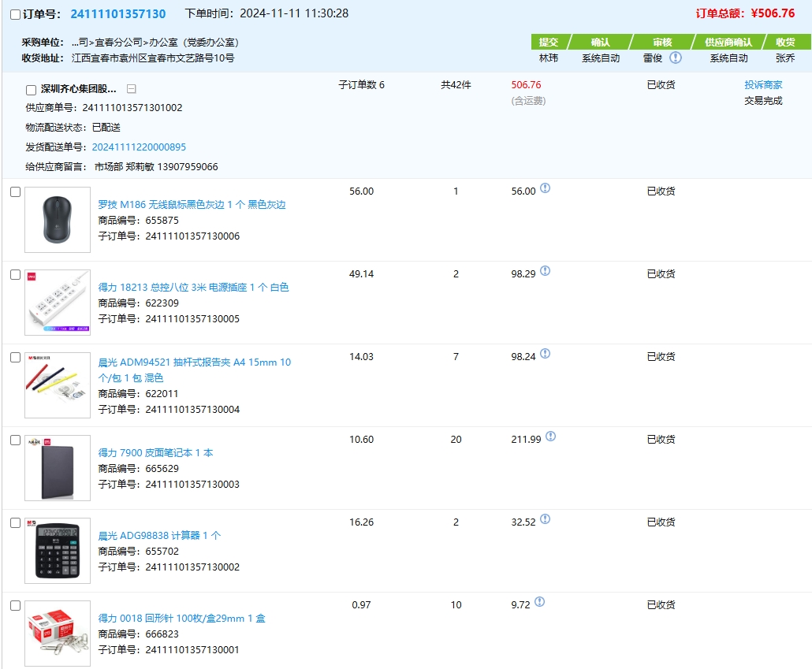Check the 晨光 ADM94521 report folder item

(16, 358)
